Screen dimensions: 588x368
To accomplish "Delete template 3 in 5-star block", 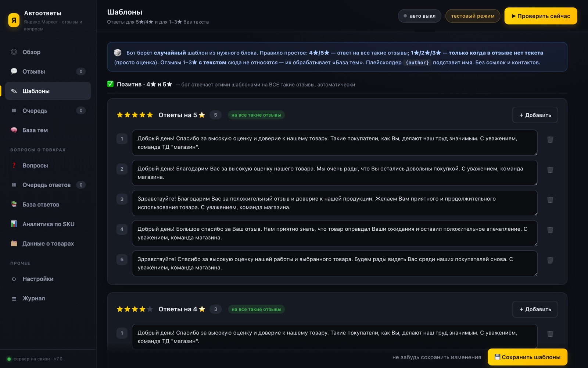I will pyautogui.click(x=550, y=200).
